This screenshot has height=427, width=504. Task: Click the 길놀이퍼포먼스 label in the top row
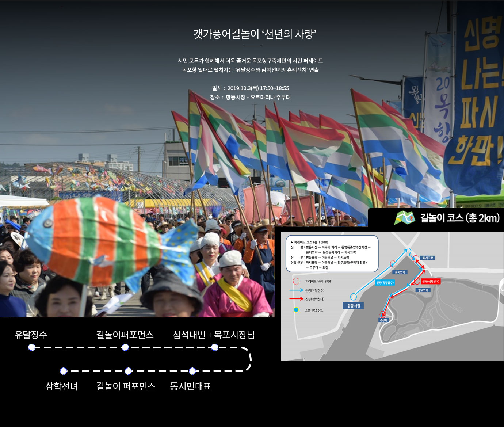(125, 335)
